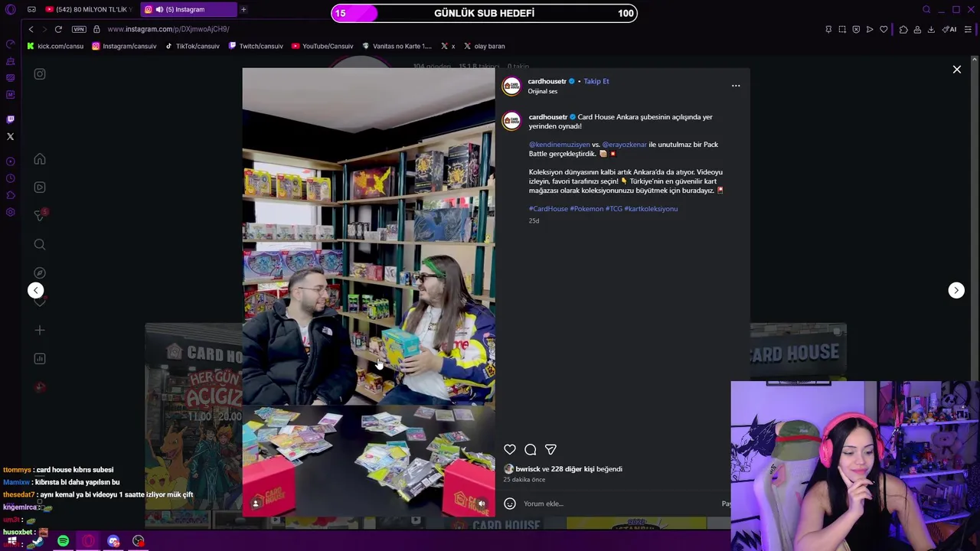Open a new browser tab
The height and width of the screenshot is (551, 980).
point(243,9)
